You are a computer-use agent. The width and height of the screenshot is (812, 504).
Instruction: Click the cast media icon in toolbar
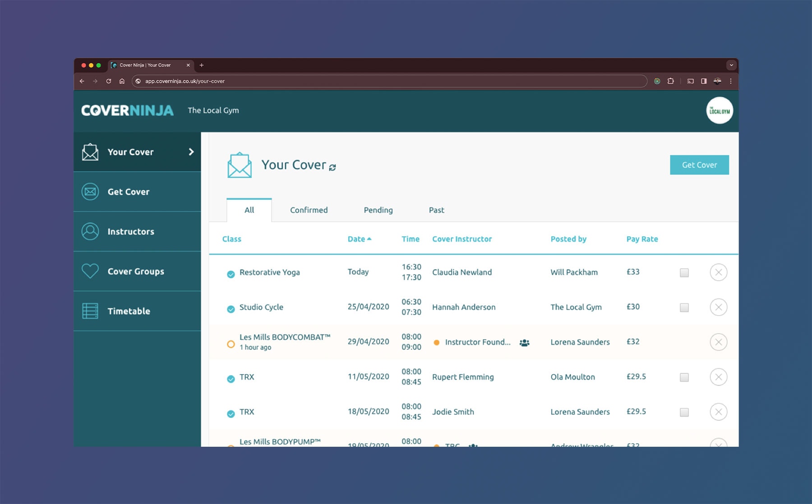coord(690,81)
